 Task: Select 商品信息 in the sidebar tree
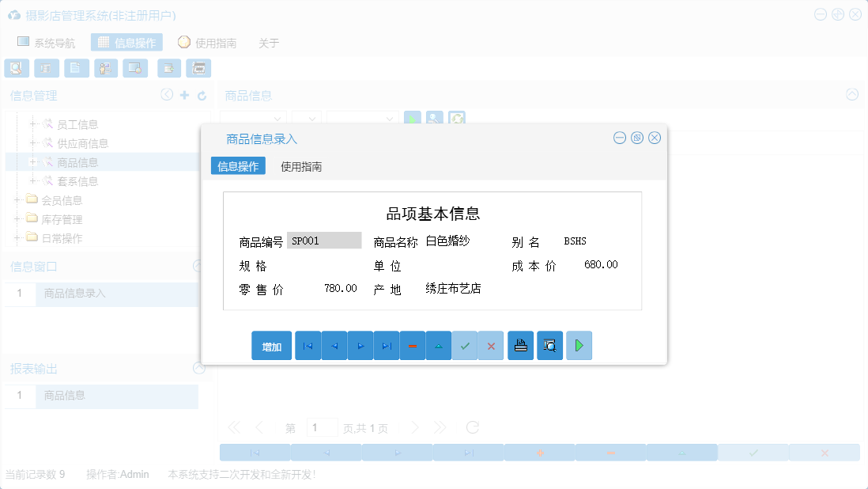(x=79, y=161)
